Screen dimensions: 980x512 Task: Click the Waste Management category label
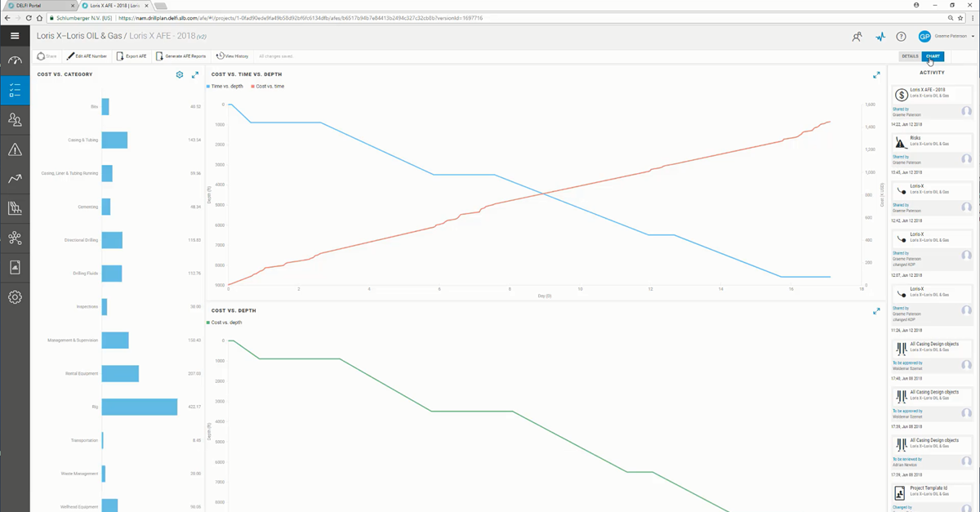point(79,474)
